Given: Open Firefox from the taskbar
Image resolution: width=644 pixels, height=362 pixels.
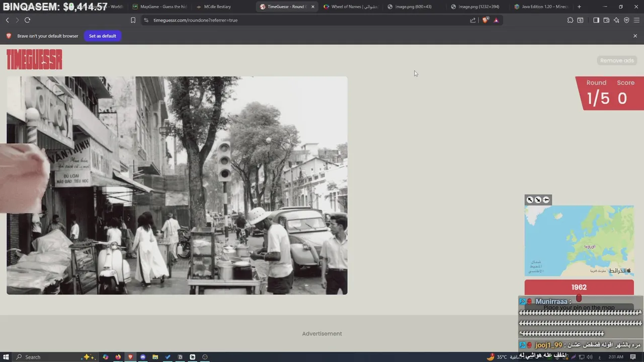Looking at the screenshot, I should 118,357.
